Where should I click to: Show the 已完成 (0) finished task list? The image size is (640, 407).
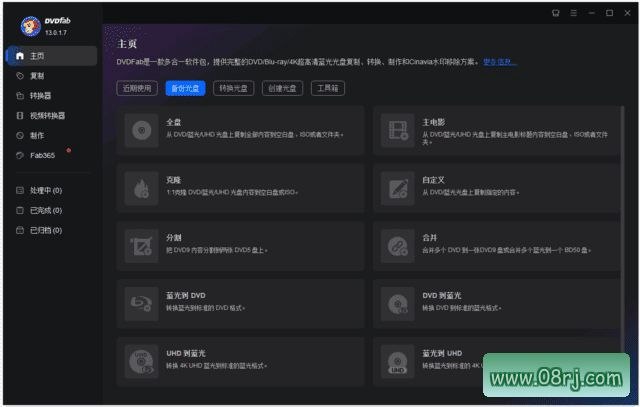pos(51,210)
